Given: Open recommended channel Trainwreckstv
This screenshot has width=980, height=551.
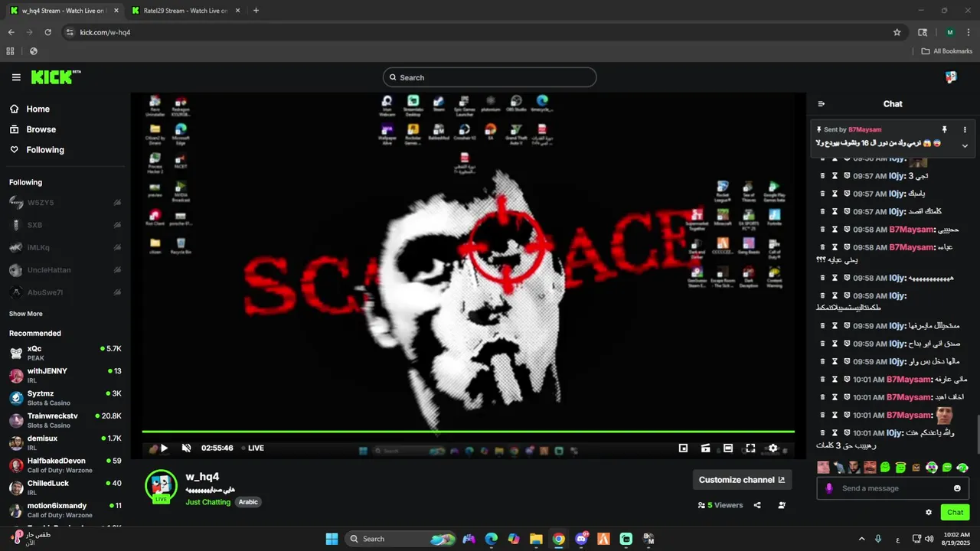Looking at the screenshot, I should [65, 420].
